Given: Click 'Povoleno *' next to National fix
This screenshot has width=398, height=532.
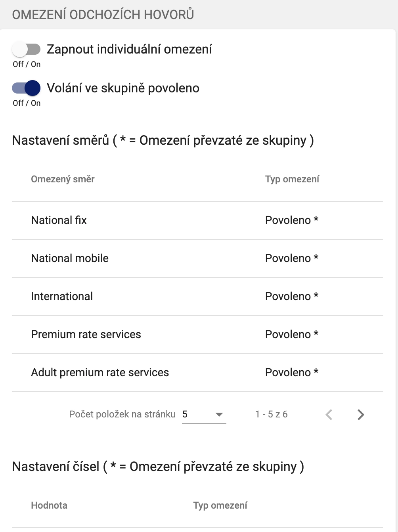Looking at the screenshot, I should pyautogui.click(x=292, y=220).
